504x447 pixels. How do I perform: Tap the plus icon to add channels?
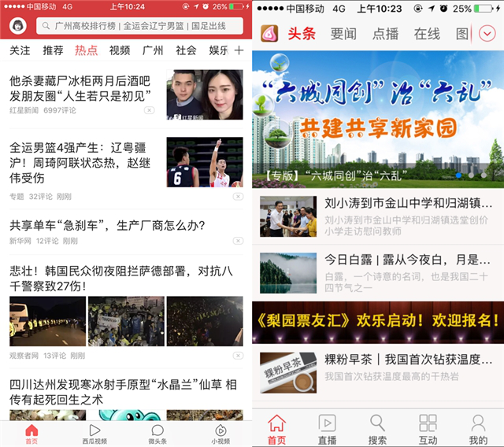click(239, 50)
